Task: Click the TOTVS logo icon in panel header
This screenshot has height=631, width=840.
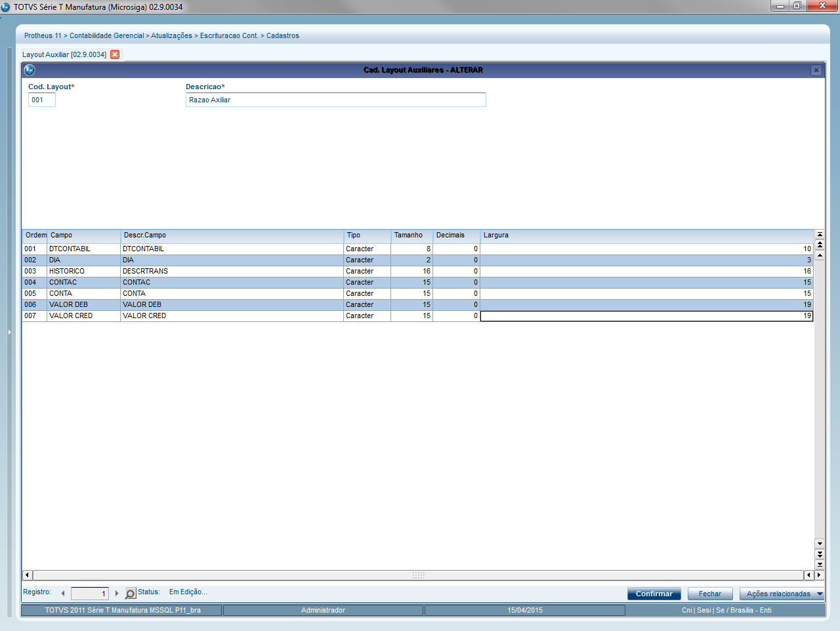Action: (x=29, y=70)
